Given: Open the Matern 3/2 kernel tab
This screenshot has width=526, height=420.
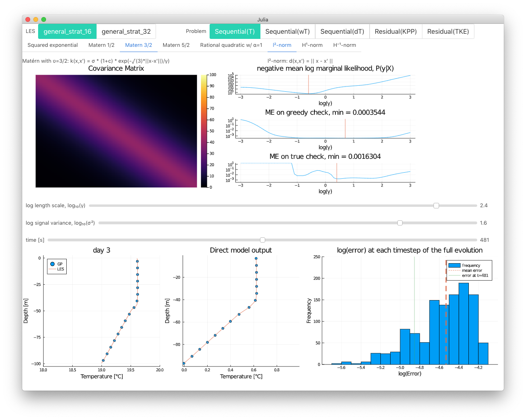Looking at the screenshot, I should 139,45.
